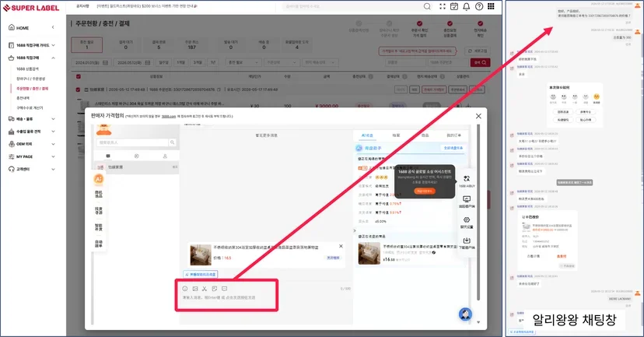Open the start date calendar icon for 2024.01.01

(105, 62)
